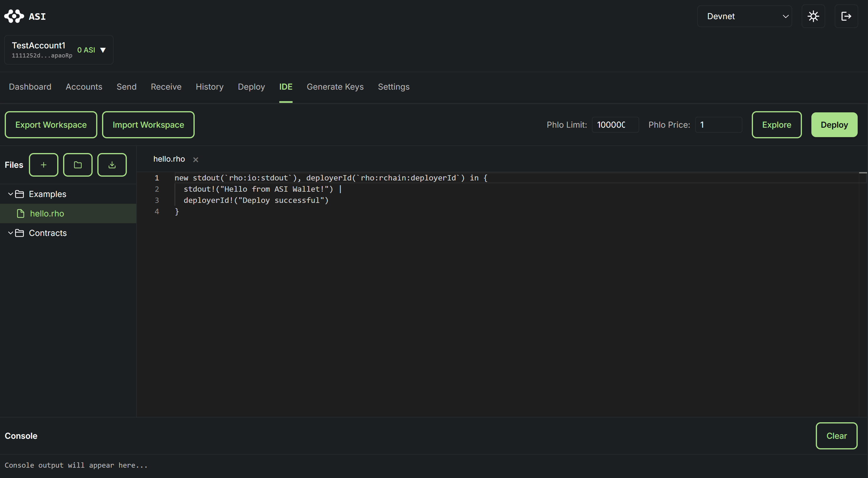This screenshot has width=868, height=478.
Task: Click the logout icon in the top right
Action: (x=846, y=16)
